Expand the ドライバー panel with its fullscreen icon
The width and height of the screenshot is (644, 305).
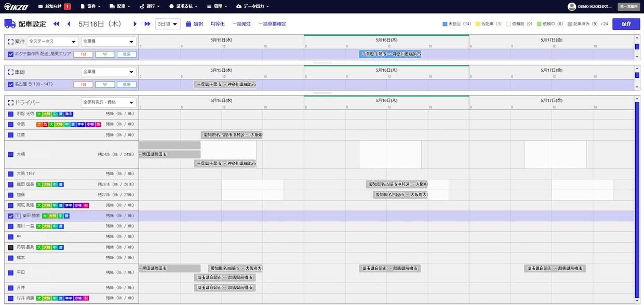10,102
